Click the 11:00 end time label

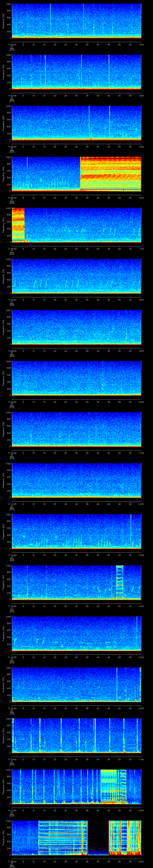pos(141,453)
